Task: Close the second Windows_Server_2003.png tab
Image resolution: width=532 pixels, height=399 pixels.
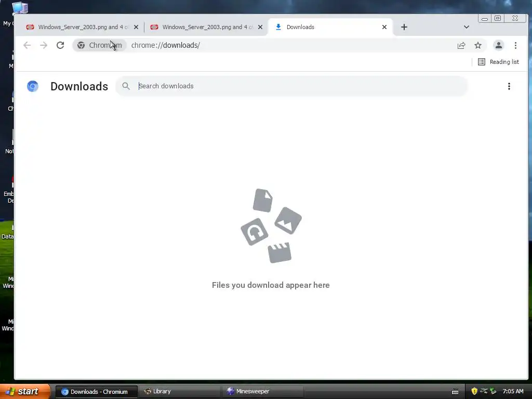Action: tap(260, 27)
